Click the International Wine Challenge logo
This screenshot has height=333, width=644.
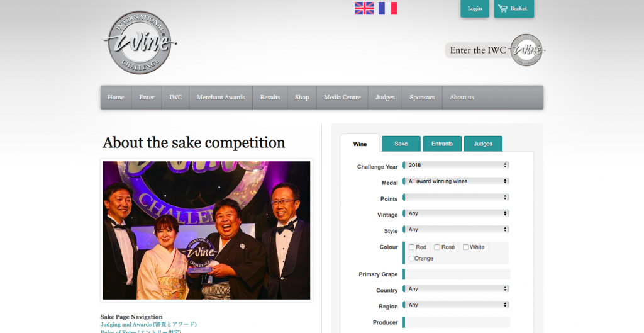pos(138,43)
